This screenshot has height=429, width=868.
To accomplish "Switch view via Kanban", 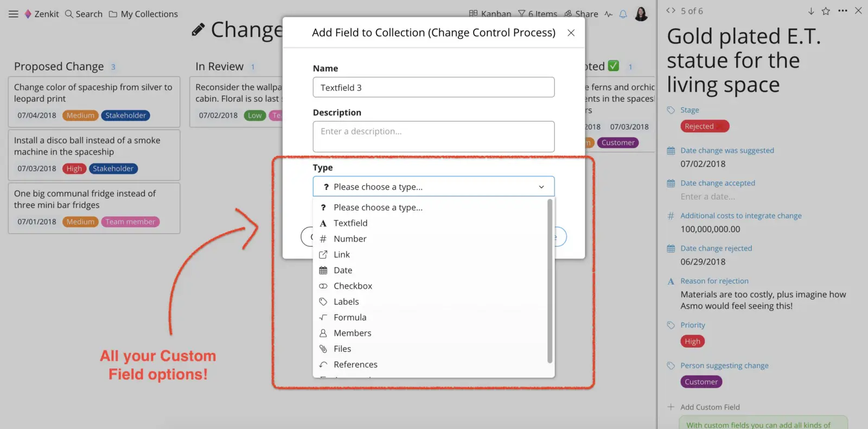I will pos(490,14).
